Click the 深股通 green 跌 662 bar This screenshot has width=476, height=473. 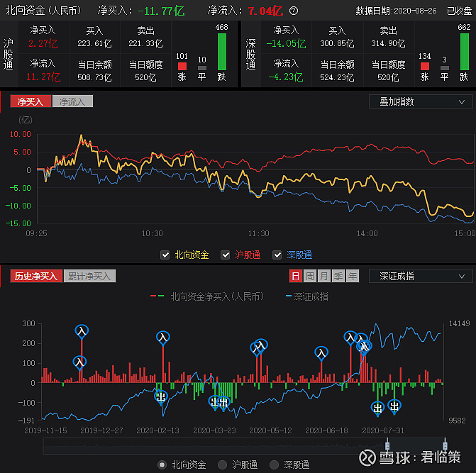tap(465, 52)
